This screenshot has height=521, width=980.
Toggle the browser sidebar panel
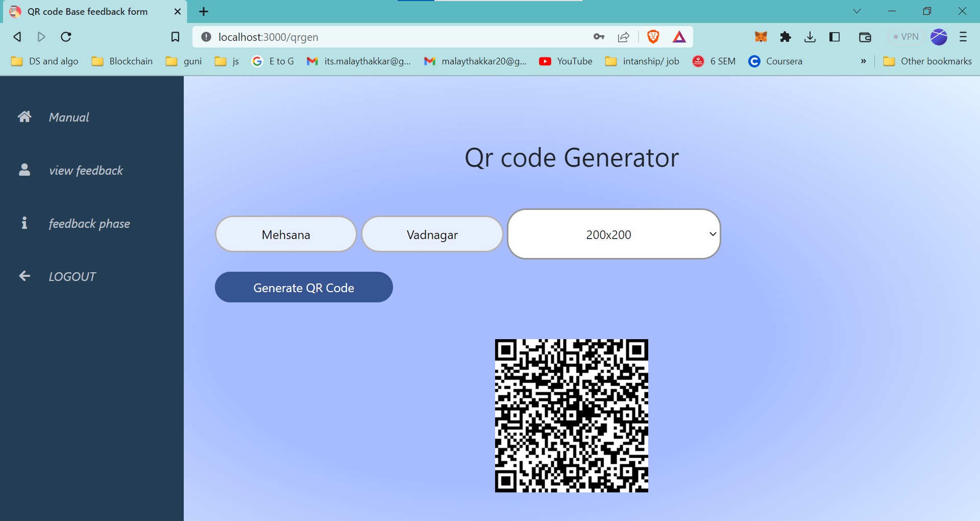point(835,37)
